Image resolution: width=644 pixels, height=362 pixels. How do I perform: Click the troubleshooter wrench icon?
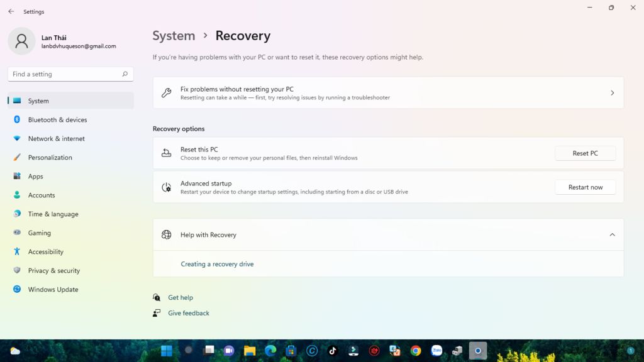[x=166, y=93]
